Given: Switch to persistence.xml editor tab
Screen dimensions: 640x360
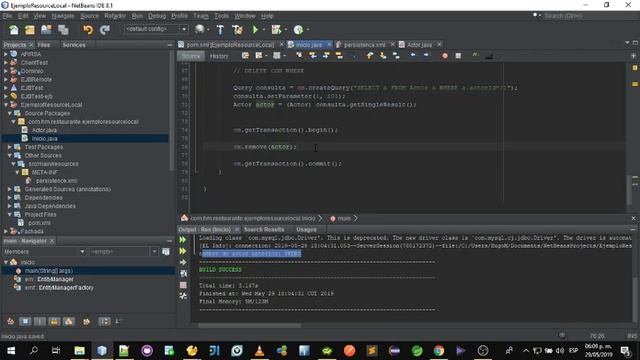Looking at the screenshot, I should pos(364,44).
